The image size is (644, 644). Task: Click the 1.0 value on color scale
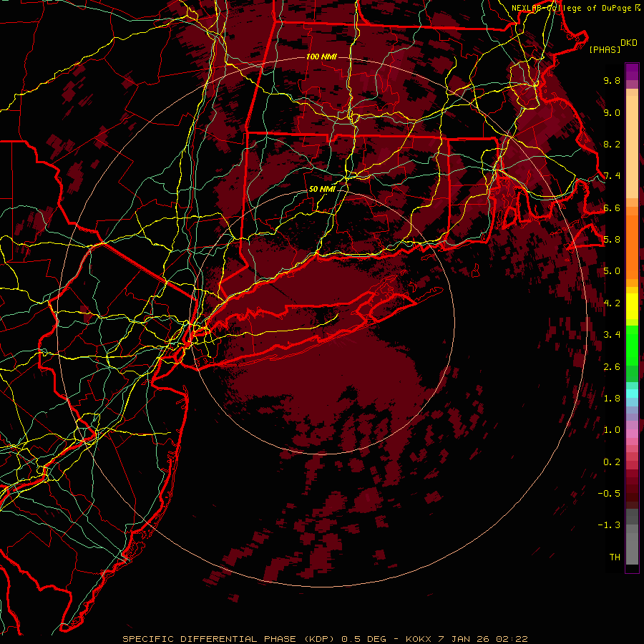click(x=612, y=430)
